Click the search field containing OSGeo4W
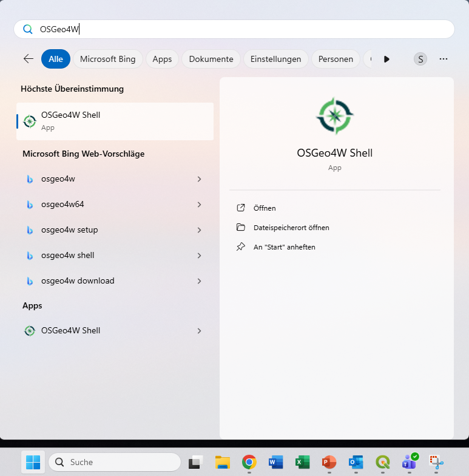The width and height of the screenshot is (469, 476). [243, 29]
